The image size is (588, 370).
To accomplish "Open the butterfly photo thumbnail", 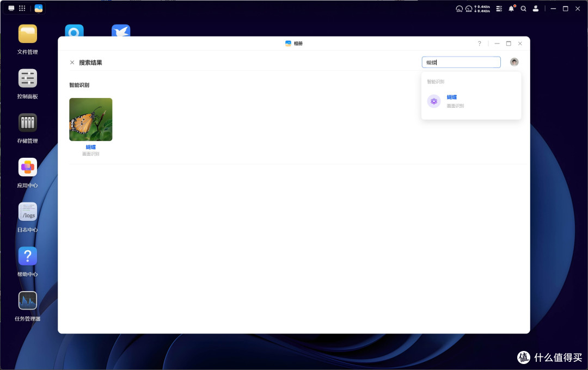I will (91, 120).
